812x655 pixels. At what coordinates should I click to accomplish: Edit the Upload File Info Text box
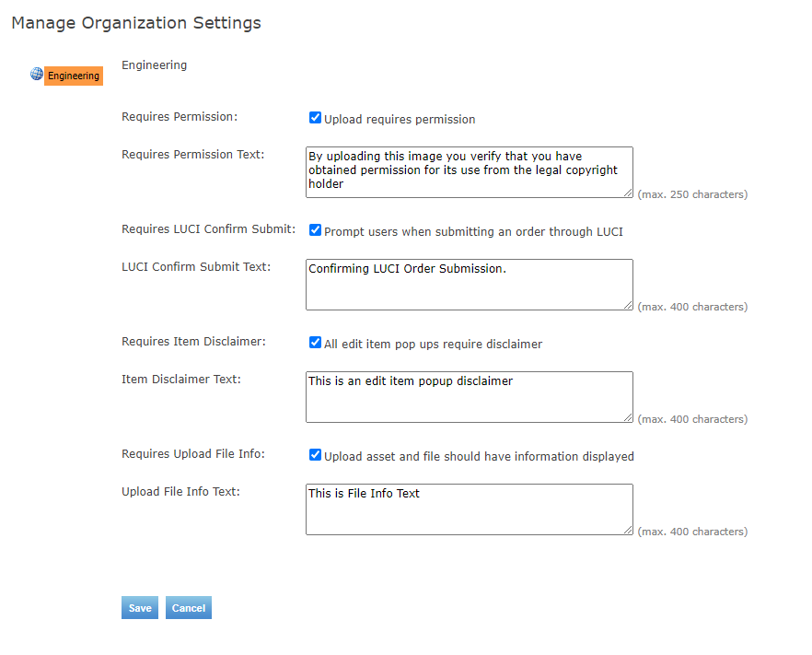[469, 509]
